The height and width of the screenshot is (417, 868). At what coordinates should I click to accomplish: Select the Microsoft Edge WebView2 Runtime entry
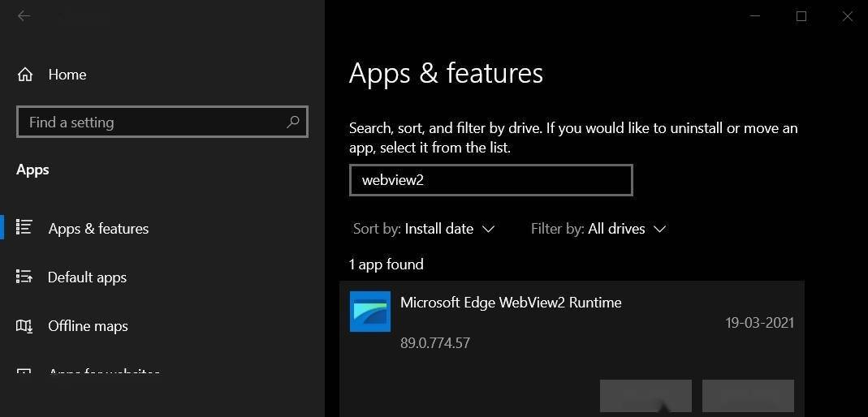coord(572,348)
